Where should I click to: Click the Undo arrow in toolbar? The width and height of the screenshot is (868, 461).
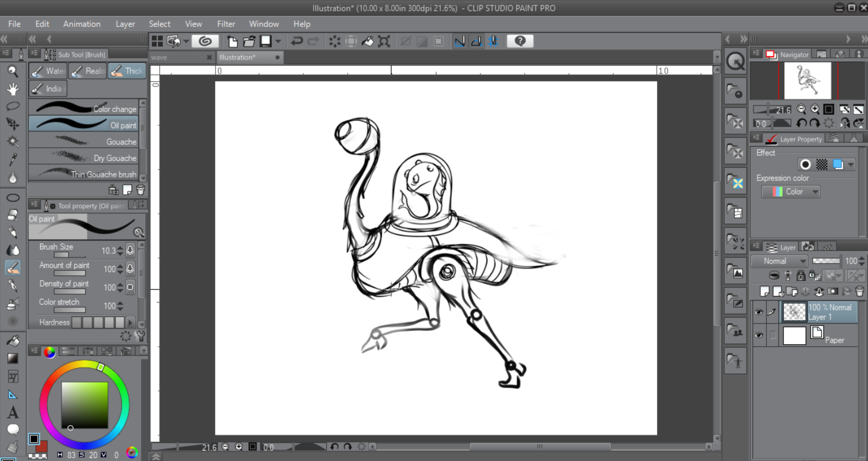297,41
